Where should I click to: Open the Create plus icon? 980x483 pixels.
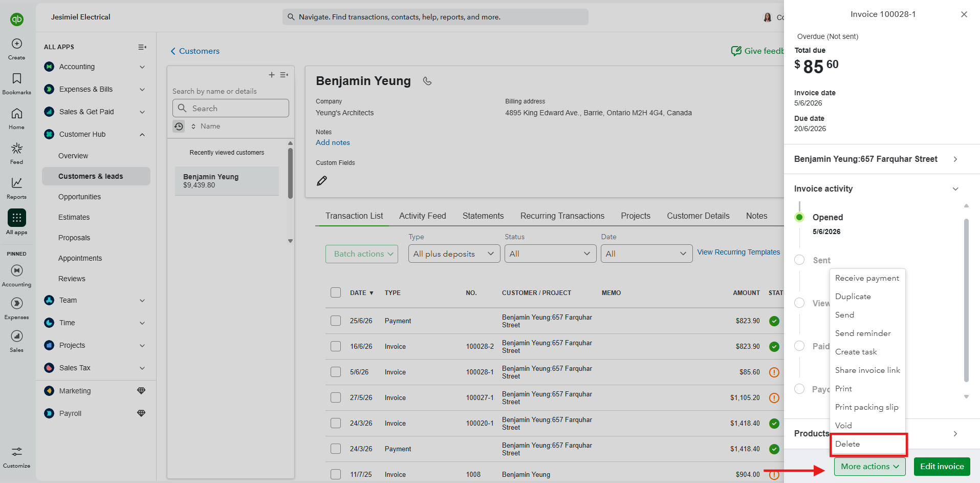tap(17, 44)
